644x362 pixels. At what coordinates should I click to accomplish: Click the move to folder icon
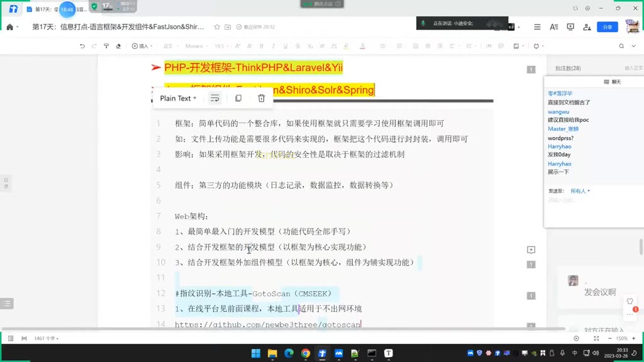pyautogui.click(x=228, y=26)
